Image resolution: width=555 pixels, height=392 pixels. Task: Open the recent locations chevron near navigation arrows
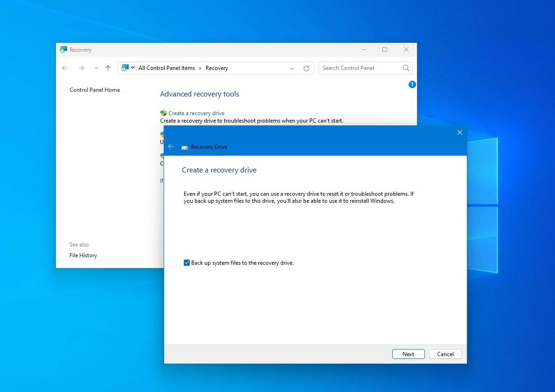96,68
